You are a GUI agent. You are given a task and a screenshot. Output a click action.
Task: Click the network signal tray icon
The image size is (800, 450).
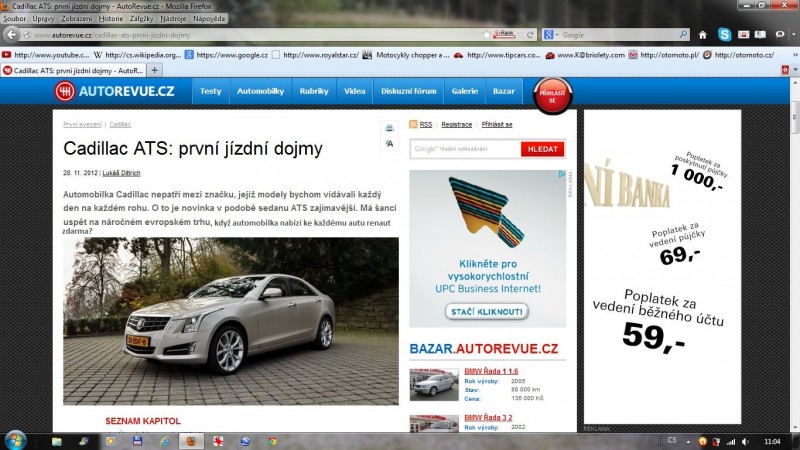(x=731, y=442)
